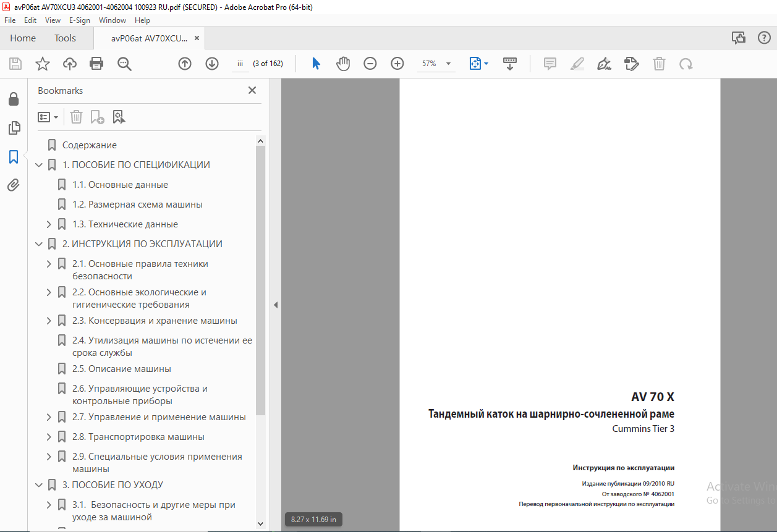Screen dimensions: 777x532
Task: Collapse section 1. ПОСОБИЕ ПО СПЕЦИФИКАЦИИ
Action: tap(40, 165)
